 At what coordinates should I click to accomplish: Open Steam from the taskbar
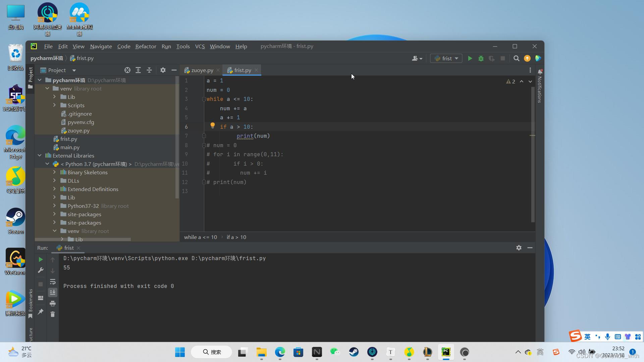pos(354,352)
